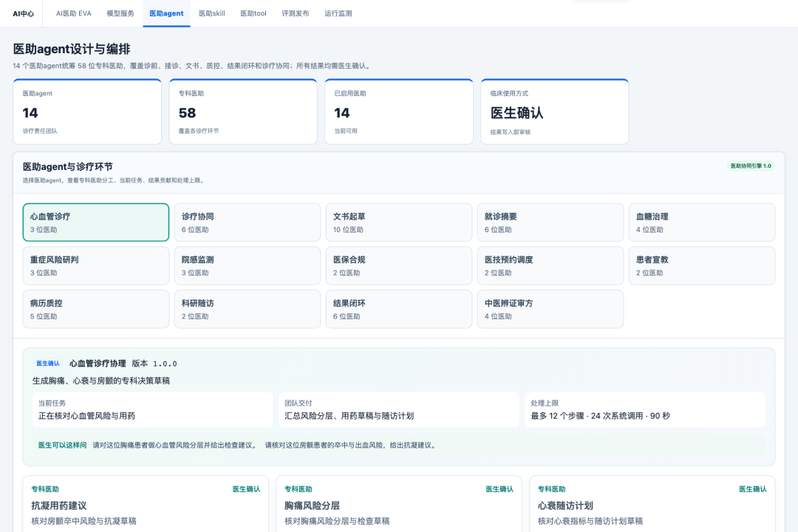Click the 处理上限 最多 12 个步骤 box
This screenshot has height=532, width=798.
(645, 410)
